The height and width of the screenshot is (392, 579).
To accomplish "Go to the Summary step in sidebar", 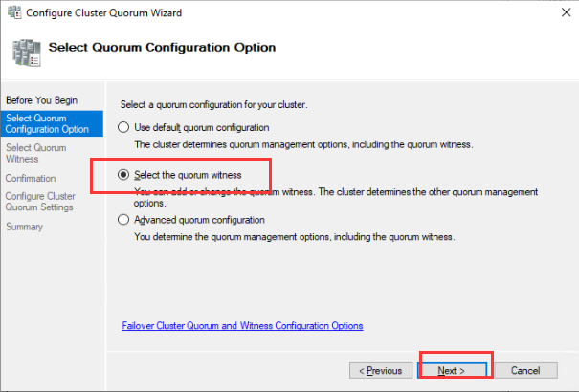I will coord(24,227).
